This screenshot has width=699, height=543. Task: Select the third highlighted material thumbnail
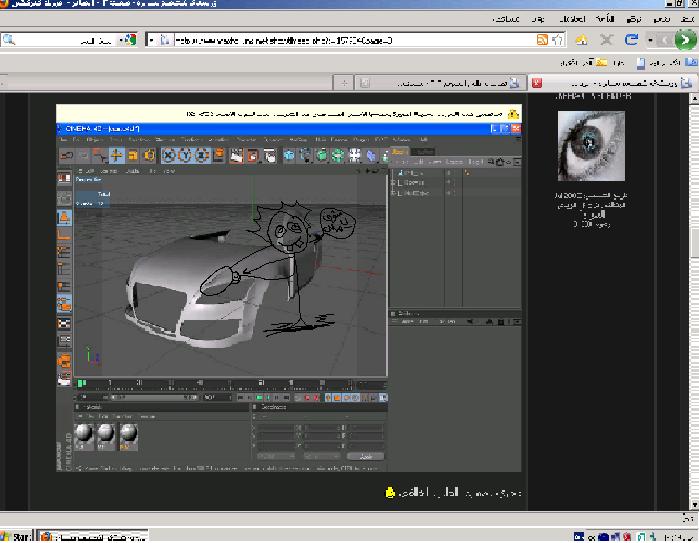(129, 436)
